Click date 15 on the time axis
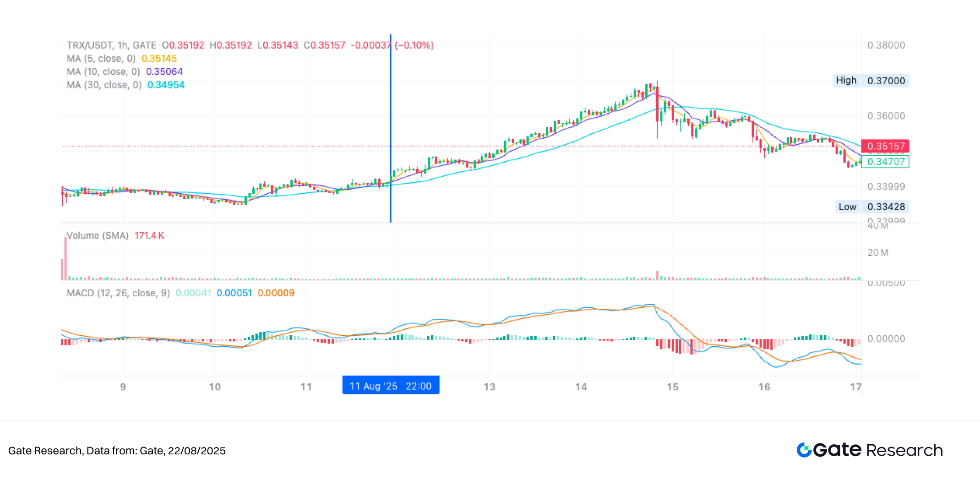 (x=672, y=387)
